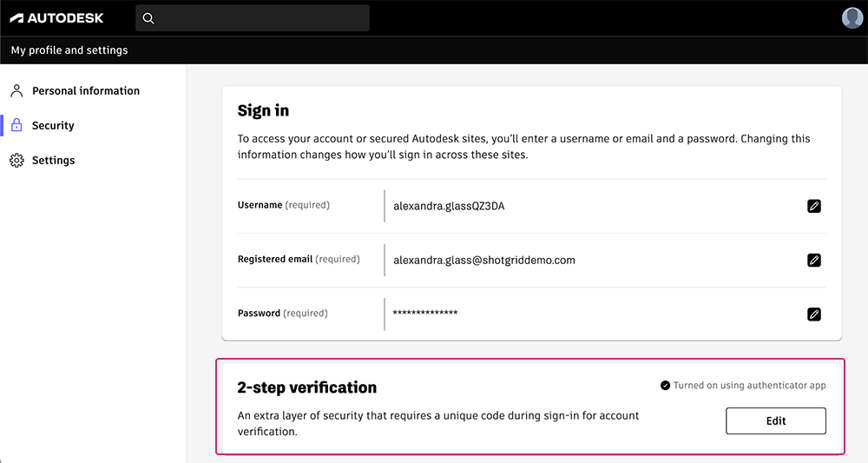Click My profile and settings header
This screenshot has height=463, width=868.
[x=69, y=50]
